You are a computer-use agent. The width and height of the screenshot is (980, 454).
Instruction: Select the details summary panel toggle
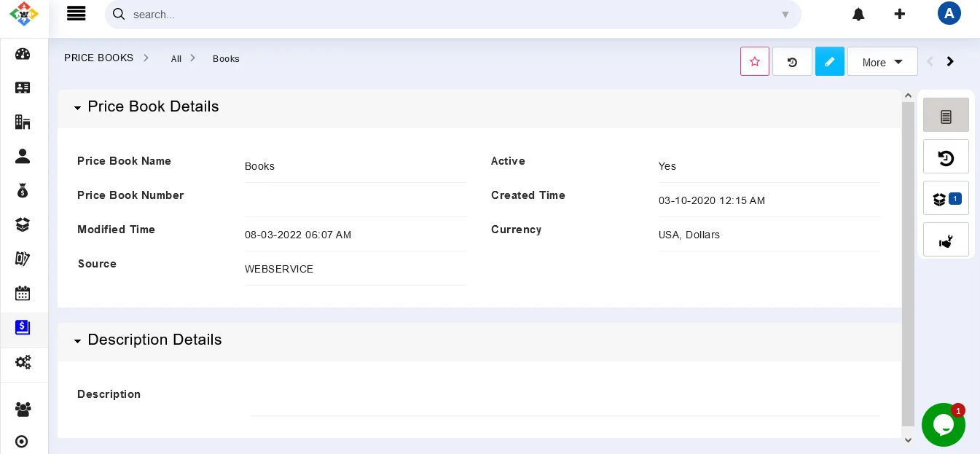pyautogui.click(x=946, y=115)
